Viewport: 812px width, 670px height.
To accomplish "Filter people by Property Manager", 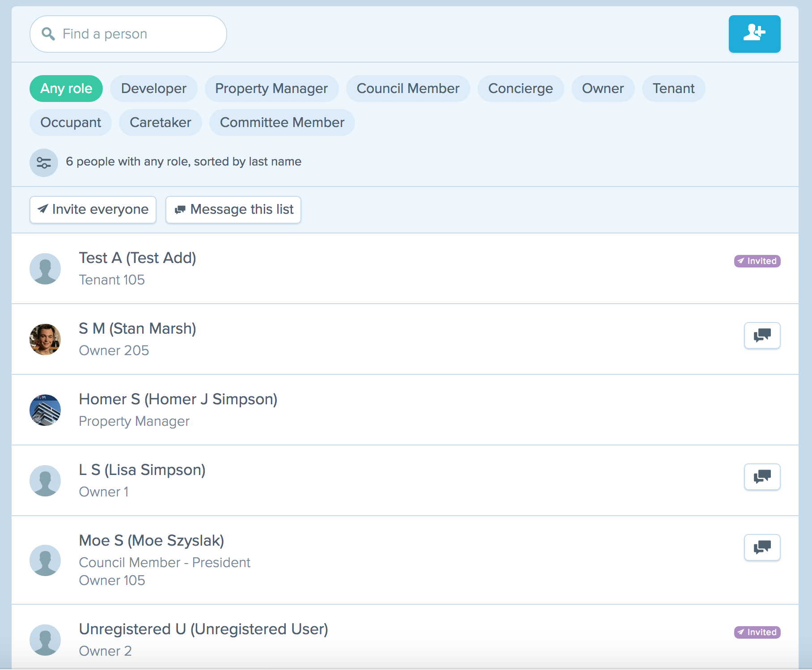I will pyautogui.click(x=271, y=89).
